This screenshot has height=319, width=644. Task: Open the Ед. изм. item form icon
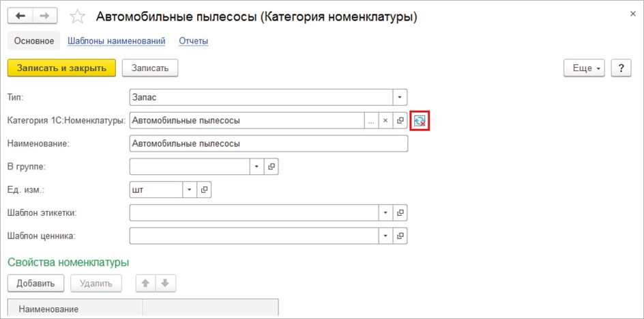point(204,189)
